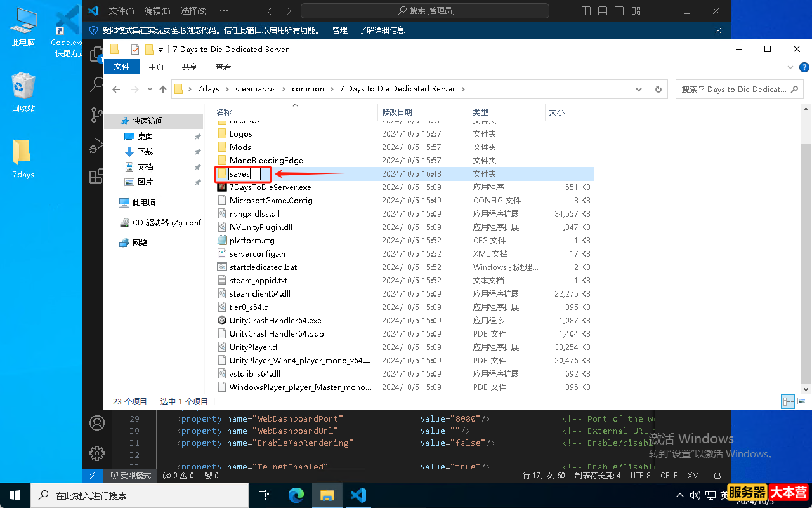Expand the address bar history dropdown

639,90
